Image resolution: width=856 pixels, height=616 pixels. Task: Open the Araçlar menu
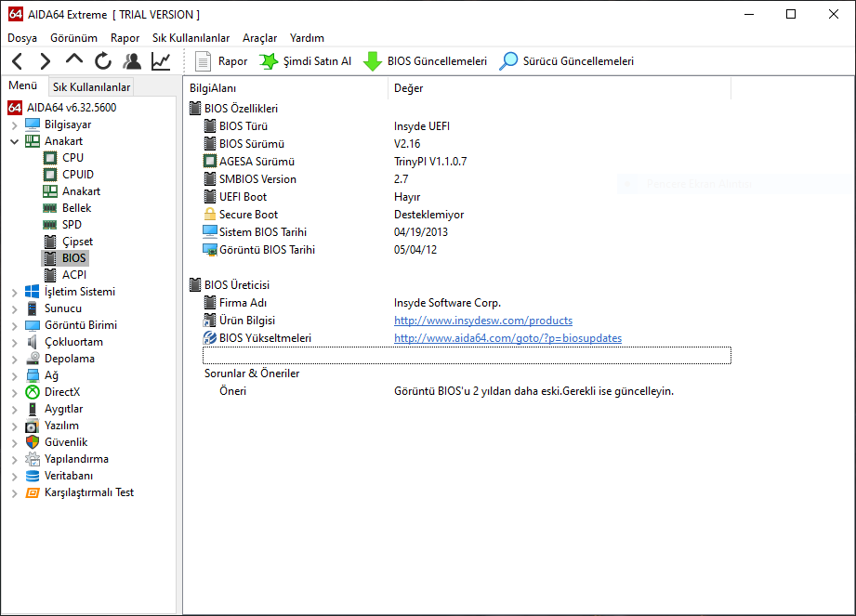click(260, 38)
